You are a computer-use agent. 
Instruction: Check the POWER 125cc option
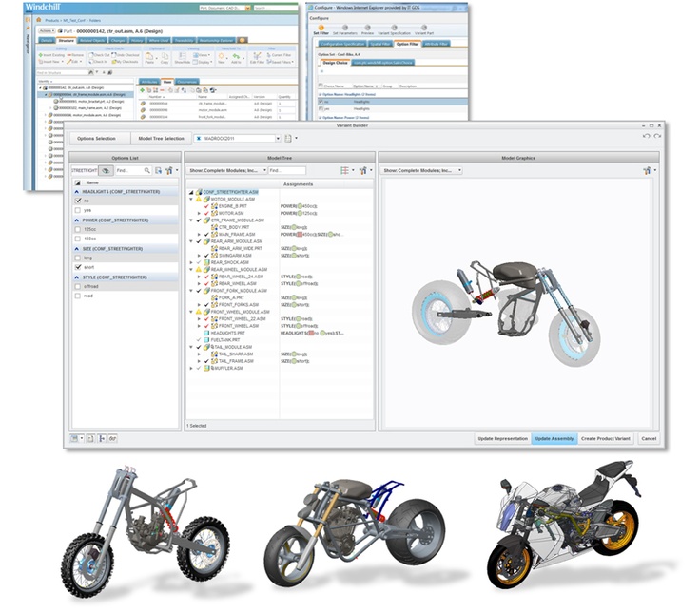click(78, 229)
